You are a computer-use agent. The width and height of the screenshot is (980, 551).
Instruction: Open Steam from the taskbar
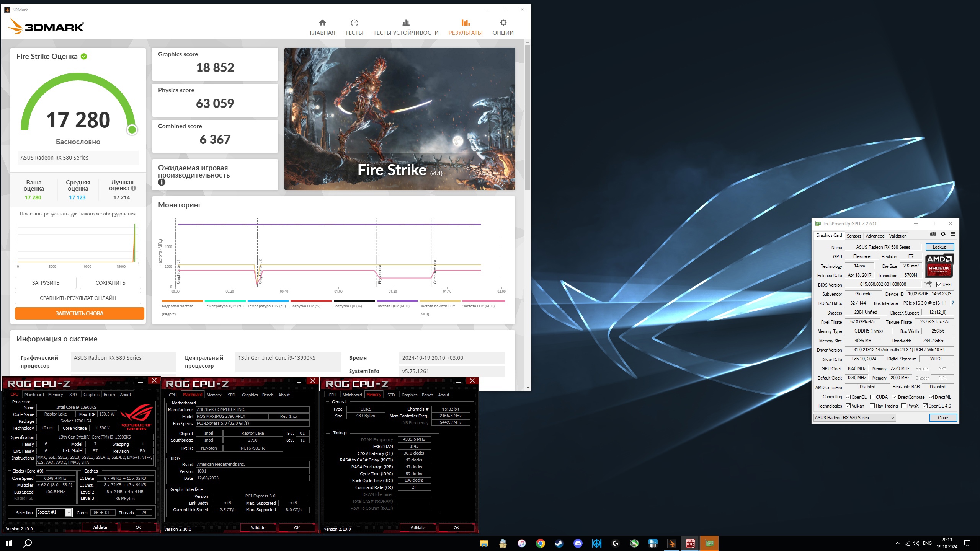[x=559, y=543]
